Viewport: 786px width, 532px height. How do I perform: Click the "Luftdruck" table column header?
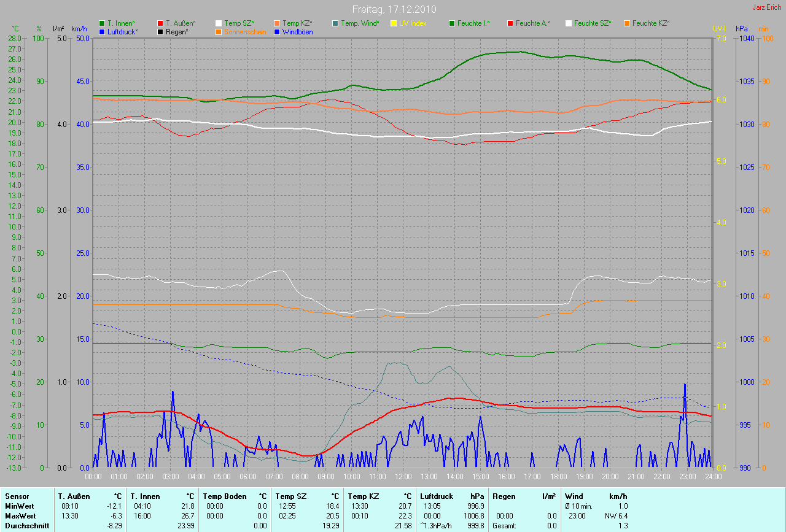coord(437,496)
